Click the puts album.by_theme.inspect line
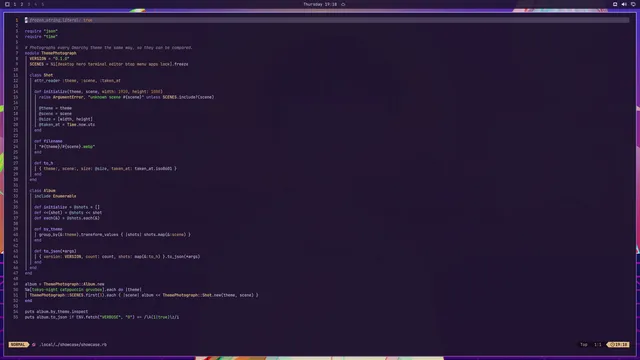 [x=56, y=311]
